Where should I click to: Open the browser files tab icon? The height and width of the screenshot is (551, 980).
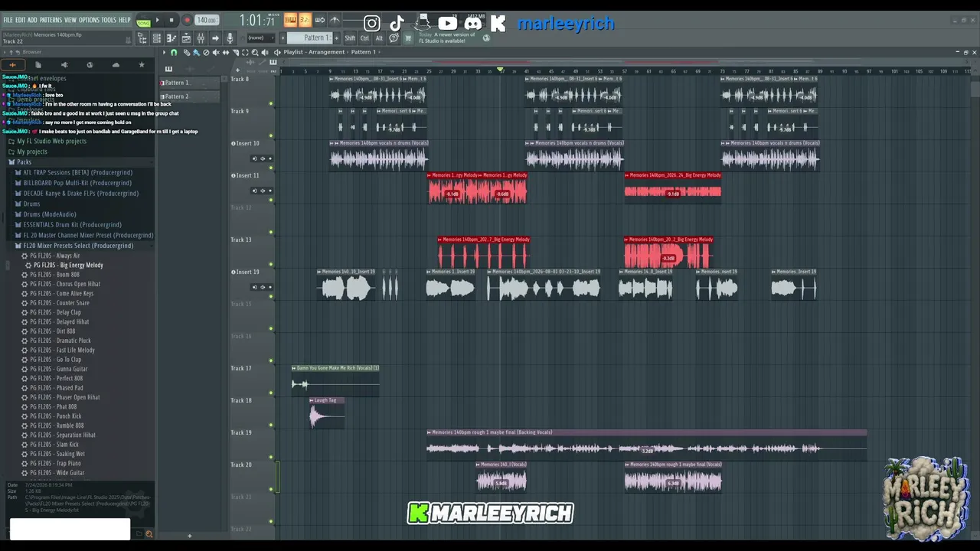(x=38, y=65)
